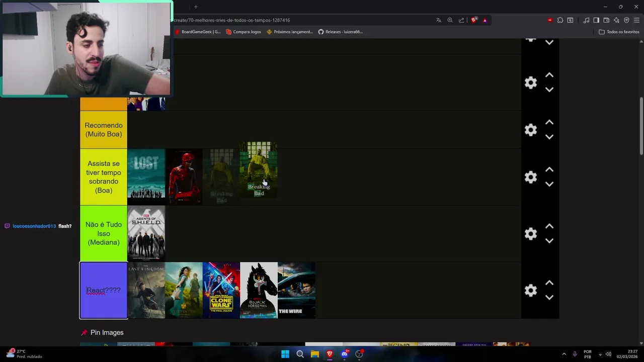
Task: Open the Brave Wallet icon
Action: [606, 20]
